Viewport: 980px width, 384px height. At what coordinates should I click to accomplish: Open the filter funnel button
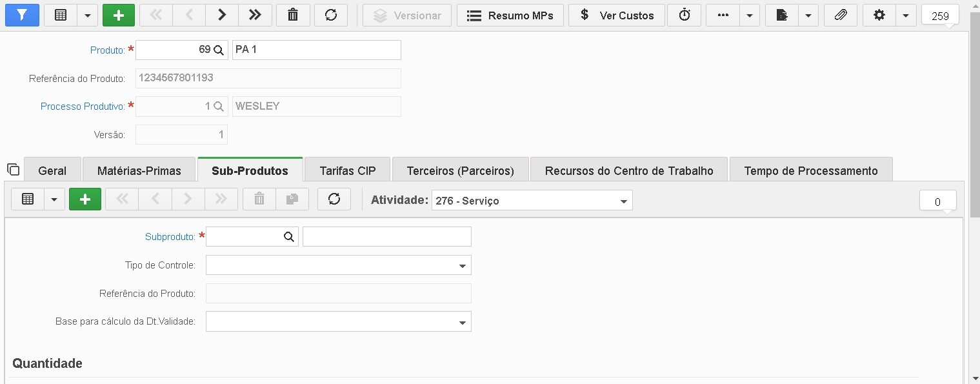[x=22, y=15]
